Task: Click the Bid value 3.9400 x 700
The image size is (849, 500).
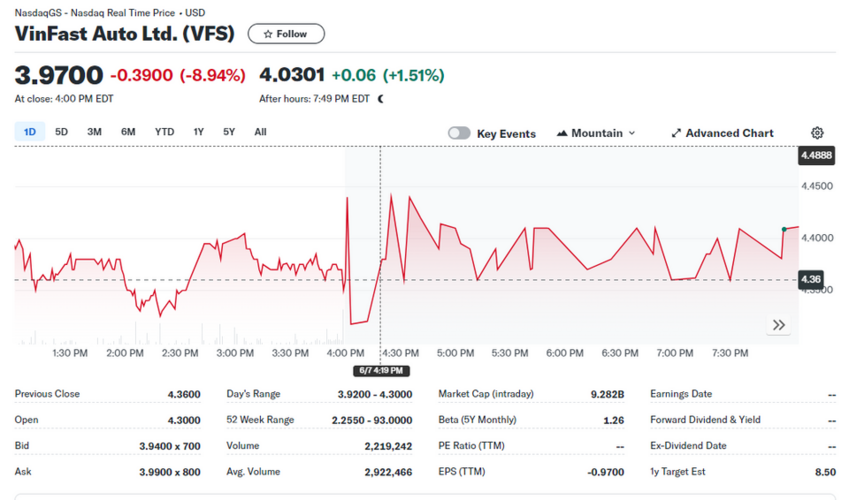Action: pyautogui.click(x=169, y=446)
